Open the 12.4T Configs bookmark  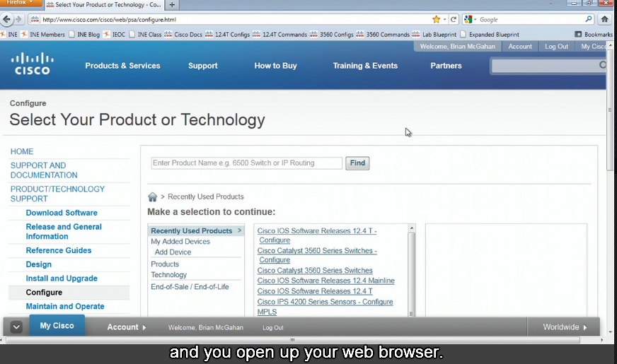[227, 34]
